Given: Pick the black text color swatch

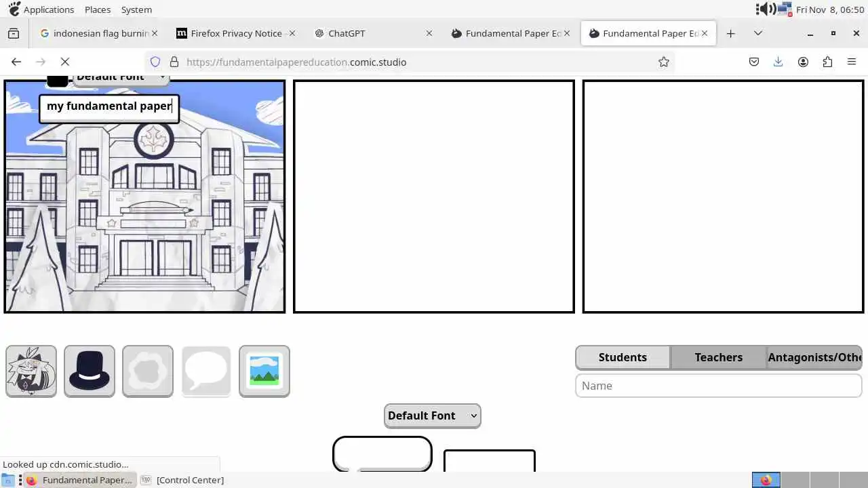Looking at the screenshot, I should tap(58, 80).
